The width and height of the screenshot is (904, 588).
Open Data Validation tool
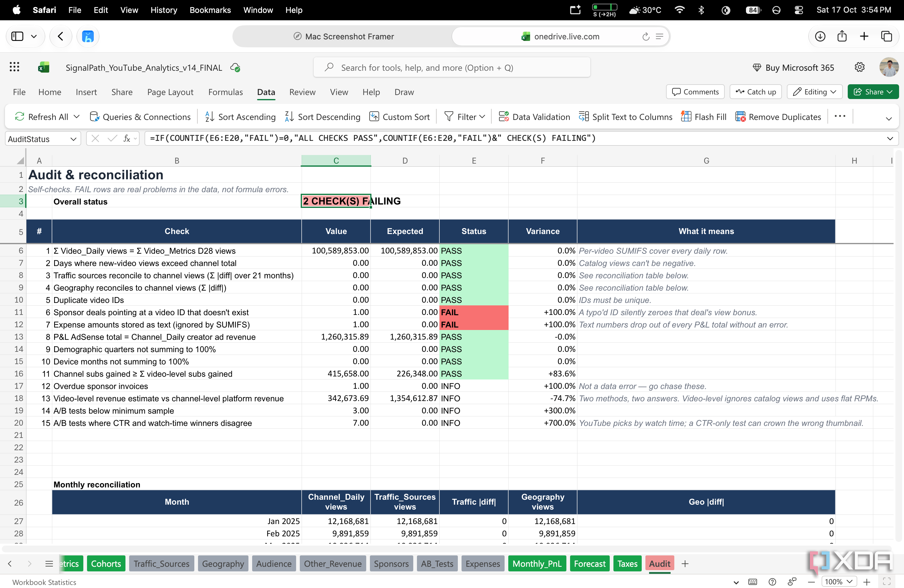point(534,117)
